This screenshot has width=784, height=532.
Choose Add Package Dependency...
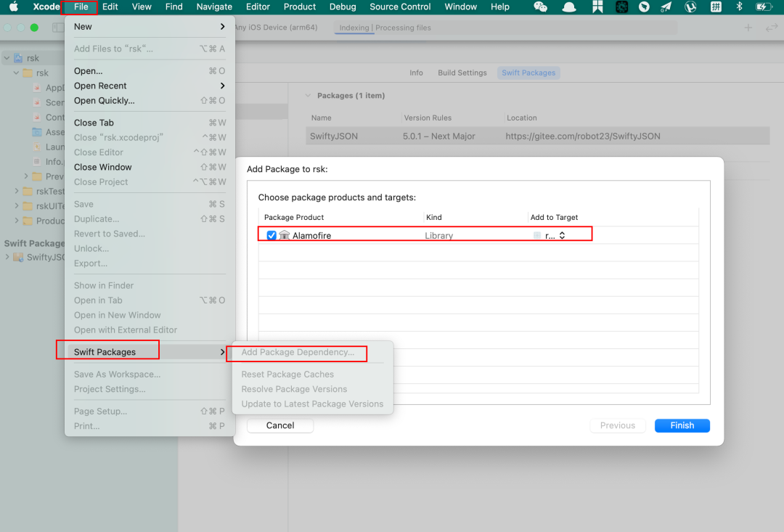[x=298, y=352]
